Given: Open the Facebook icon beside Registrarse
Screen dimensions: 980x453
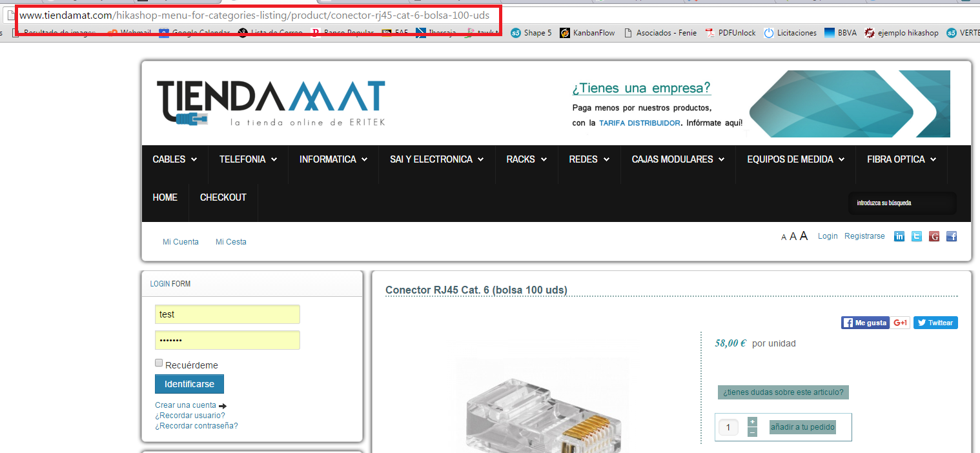Looking at the screenshot, I should (951, 236).
